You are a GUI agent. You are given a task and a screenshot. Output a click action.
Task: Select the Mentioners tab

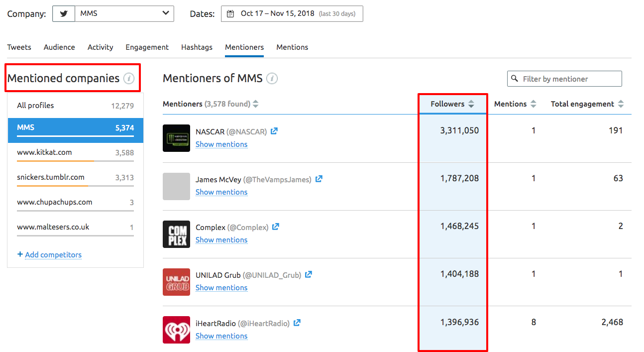click(244, 47)
